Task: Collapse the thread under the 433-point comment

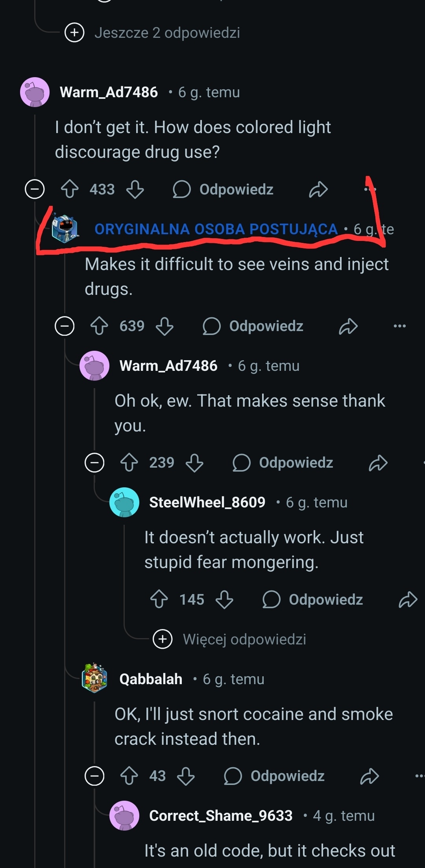Action: [x=35, y=189]
